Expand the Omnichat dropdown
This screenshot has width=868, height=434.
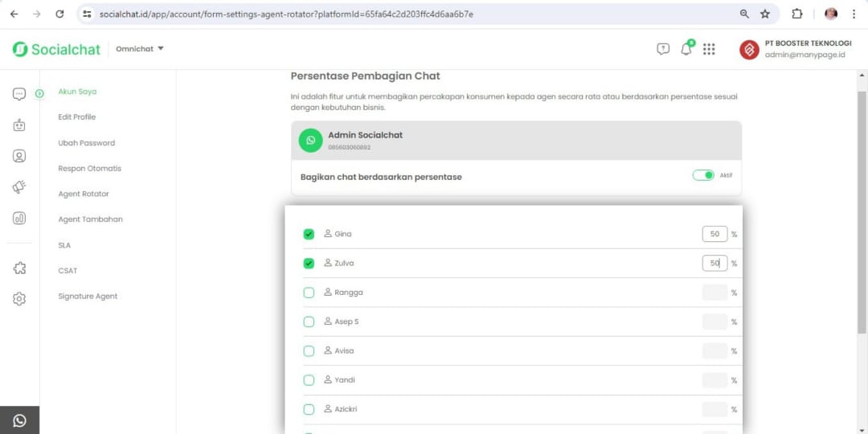tap(140, 49)
